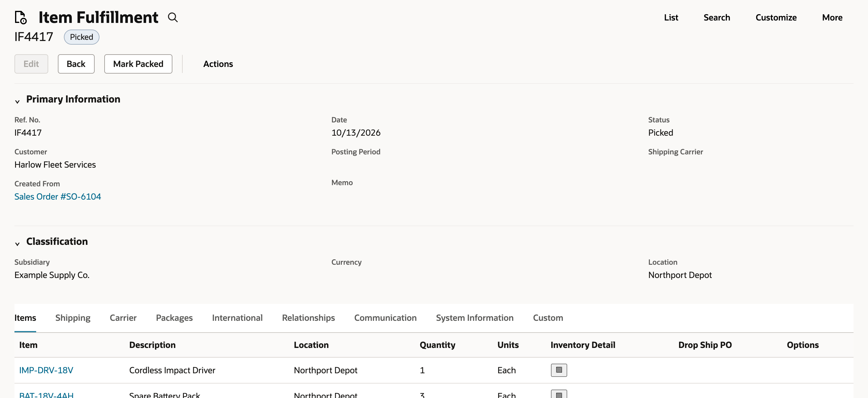This screenshot has height=398, width=868.
Task: Switch to the Custom tab
Action: coord(548,317)
